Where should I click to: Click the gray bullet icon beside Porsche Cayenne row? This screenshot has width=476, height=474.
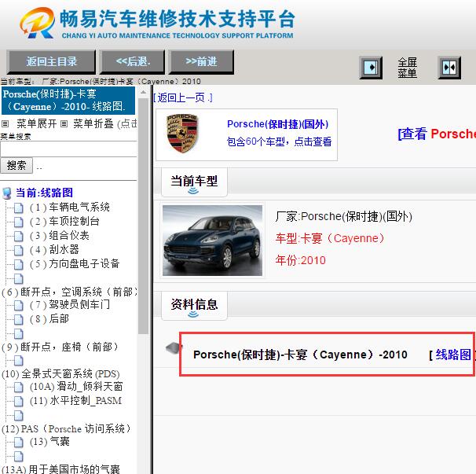click(x=174, y=347)
